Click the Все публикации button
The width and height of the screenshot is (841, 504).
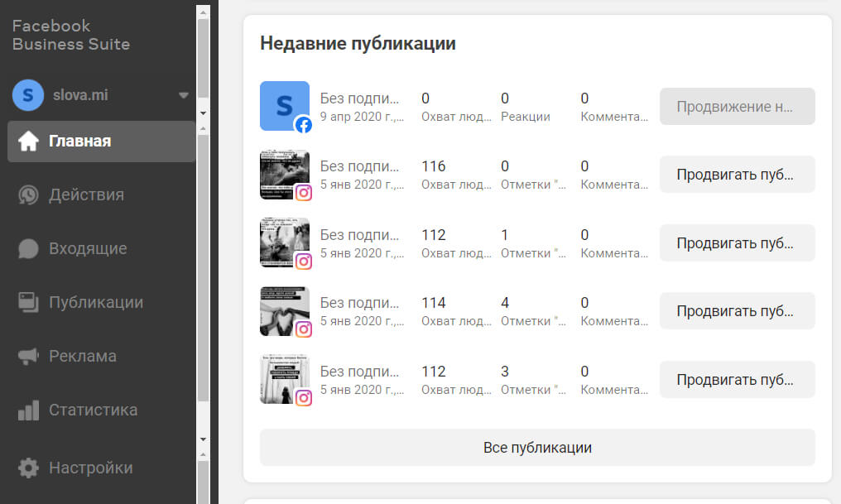click(537, 448)
